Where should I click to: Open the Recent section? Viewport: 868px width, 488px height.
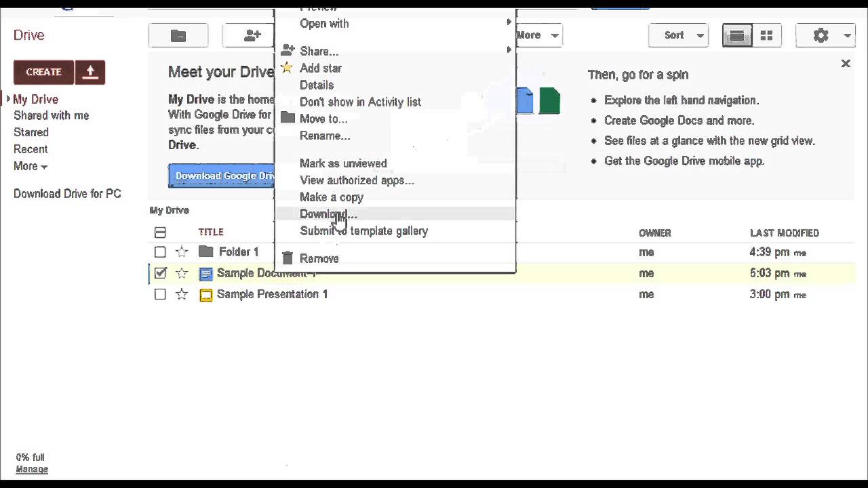tap(31, 149)
